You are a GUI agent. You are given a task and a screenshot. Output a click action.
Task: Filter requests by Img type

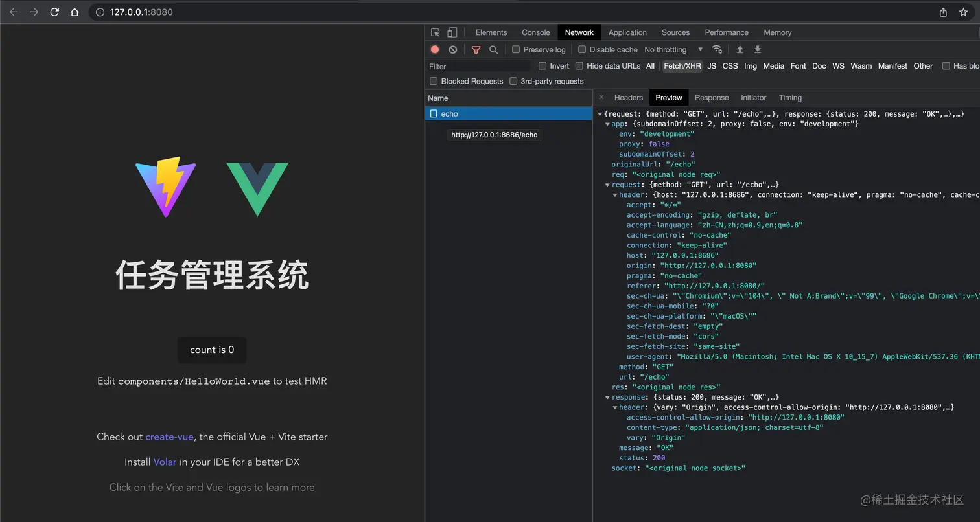751,66
